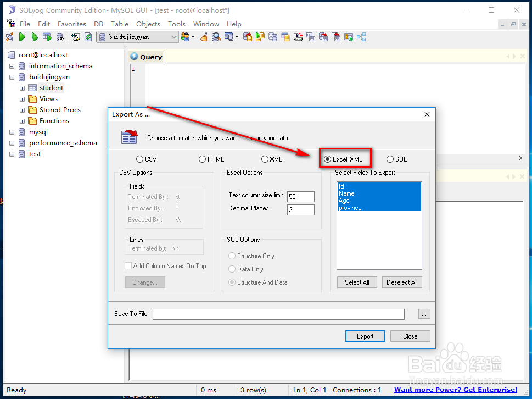Open the Edit menu
Viewport: 532px width, 399px height.
(44, 24)
